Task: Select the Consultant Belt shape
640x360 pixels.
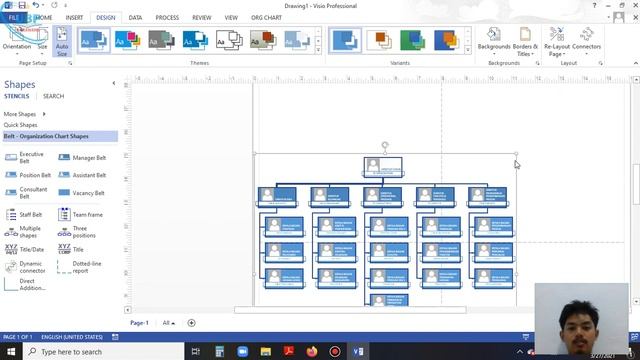Action: point(26,193)
